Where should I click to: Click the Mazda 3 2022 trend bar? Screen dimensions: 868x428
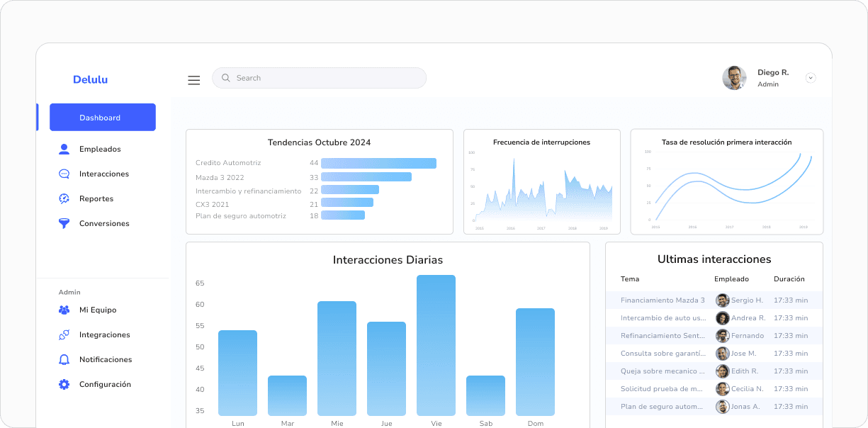(x=366, y=177)
